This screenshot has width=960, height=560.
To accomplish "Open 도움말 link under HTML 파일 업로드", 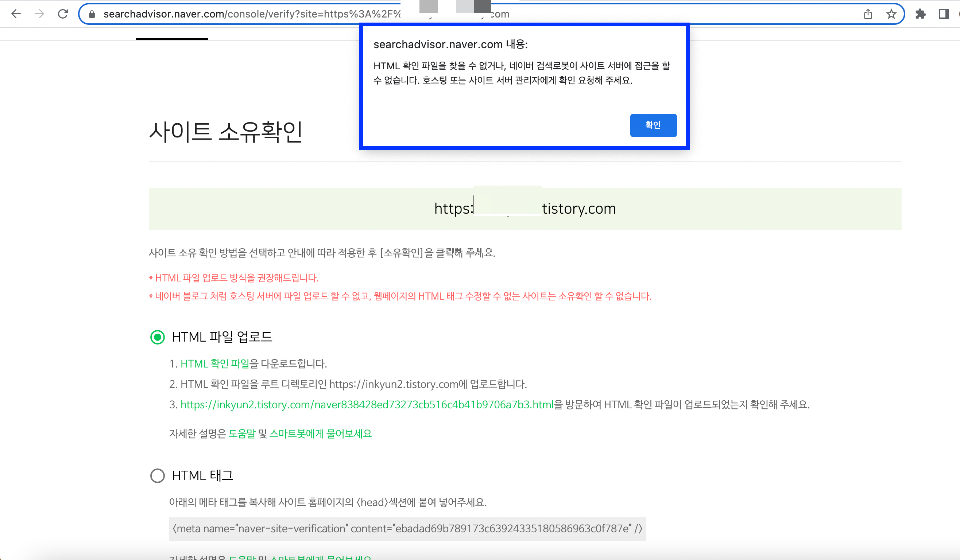I will click(242, 433).
